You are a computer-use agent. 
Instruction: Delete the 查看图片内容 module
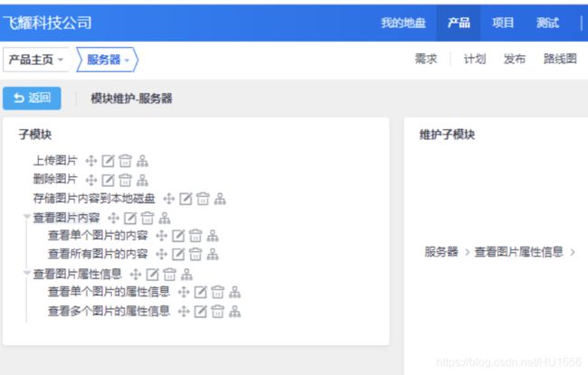147,218
